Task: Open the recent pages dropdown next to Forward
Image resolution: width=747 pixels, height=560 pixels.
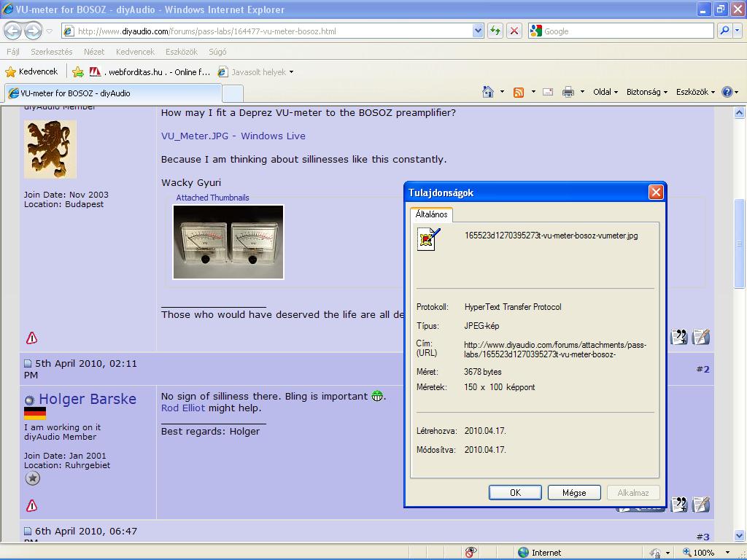Action: coord(49,31)
